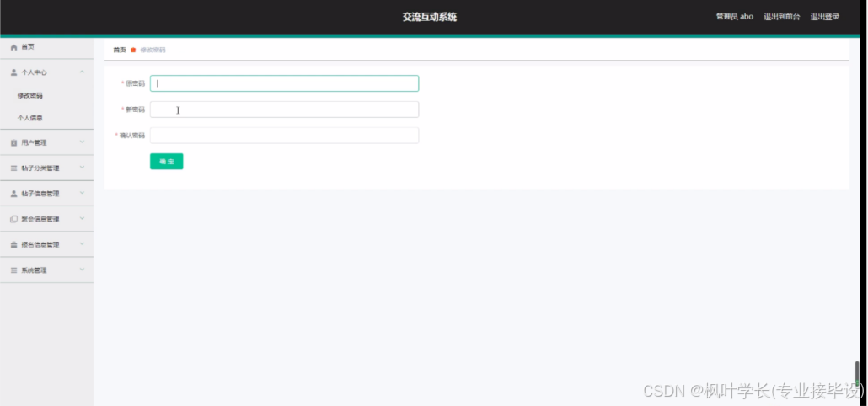The height and width of the screenshot is (406, 868).
Task: Focus the 新密码 input field
Action: (x=285, y=110)
